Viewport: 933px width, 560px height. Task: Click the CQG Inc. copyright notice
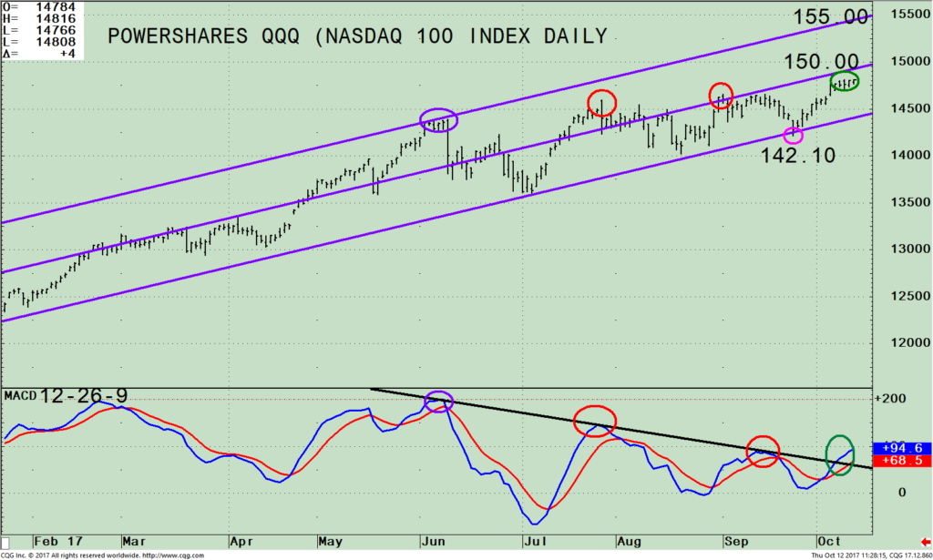coord(70,555)
